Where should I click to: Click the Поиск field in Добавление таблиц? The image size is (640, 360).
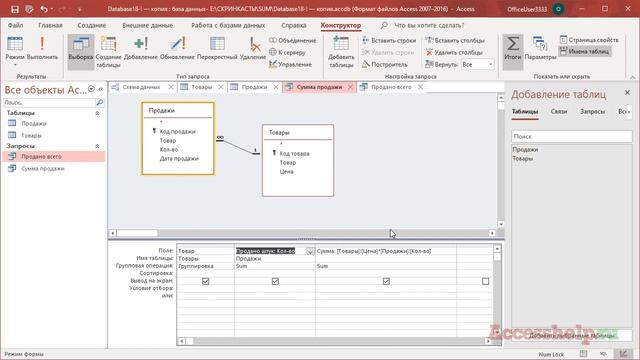571,136
